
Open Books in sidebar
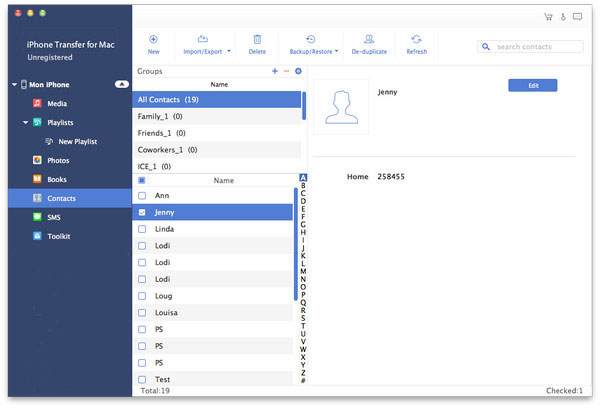(x=57, y=179)
